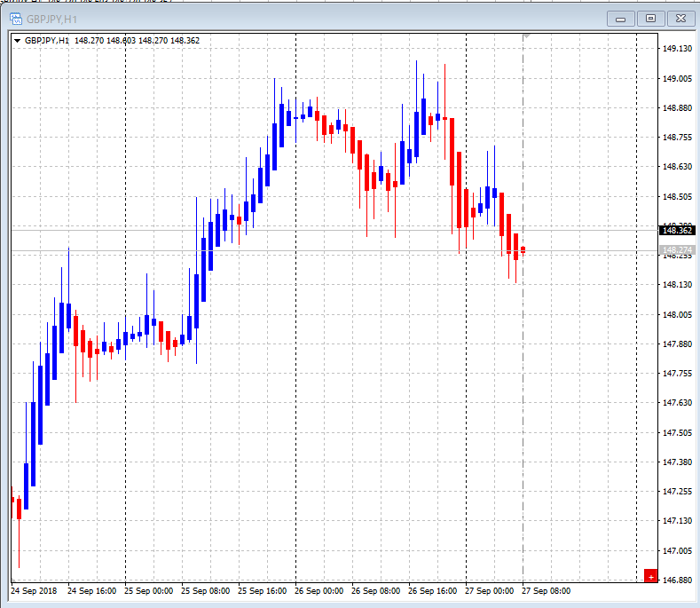
Task: Click the red plus icon in the chart corner
Action: click(650, 575)
